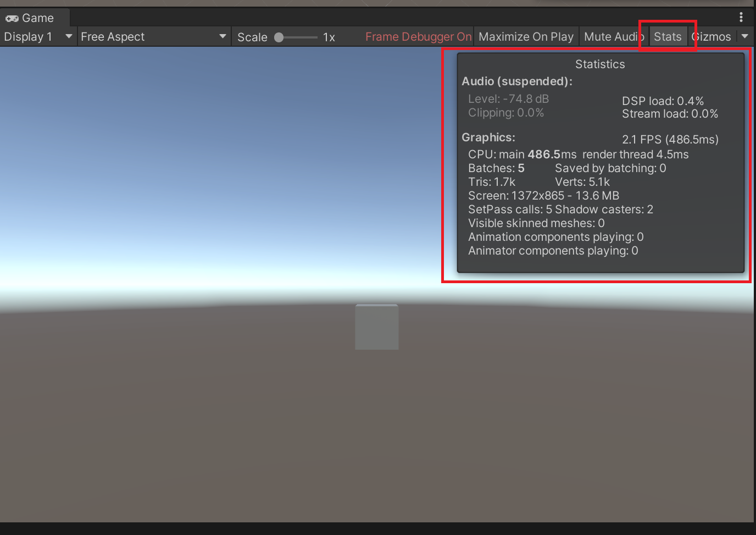Click the gamepad icon on the Game tab
The image size is (756, 535).
point(12,17)
